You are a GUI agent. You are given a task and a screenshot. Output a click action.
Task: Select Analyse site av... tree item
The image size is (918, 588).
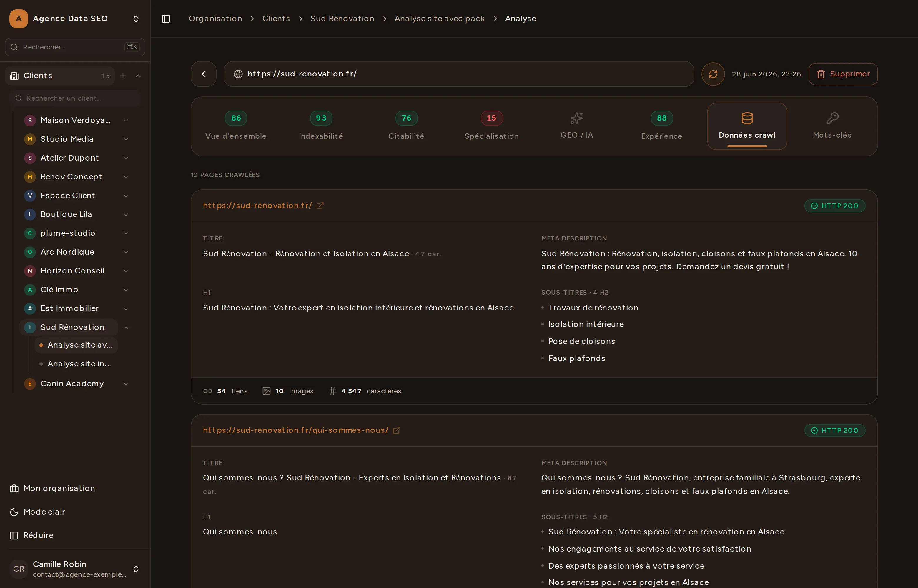[76, 345]
